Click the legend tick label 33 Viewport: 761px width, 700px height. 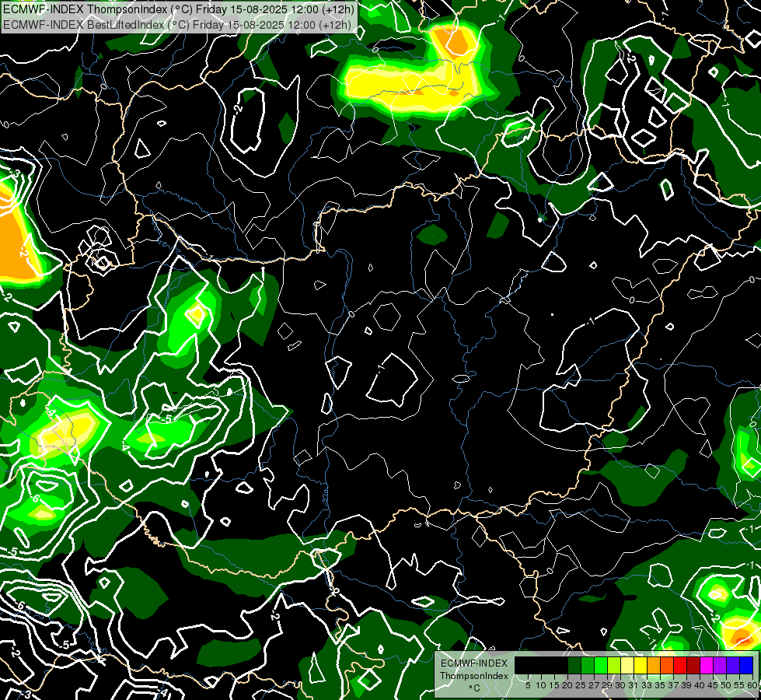pyautogui.click(x=647, y=685)
